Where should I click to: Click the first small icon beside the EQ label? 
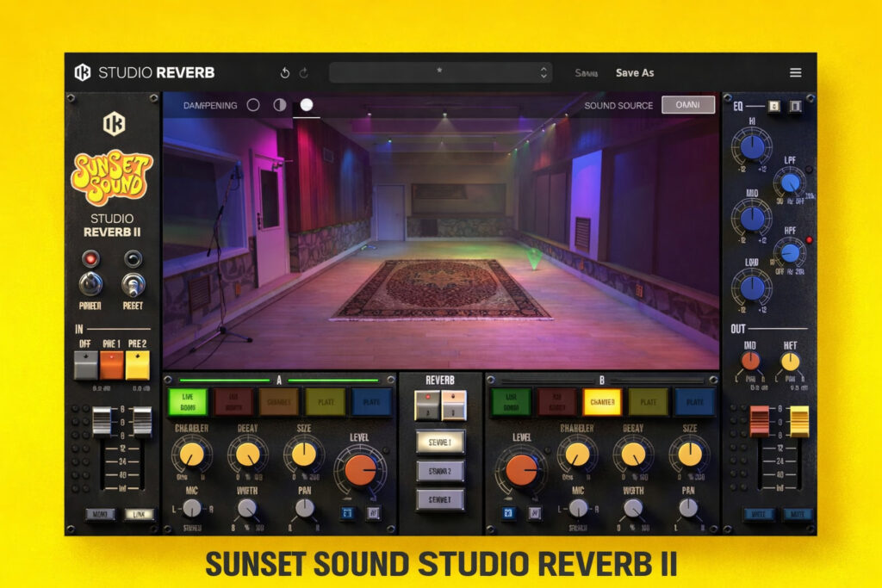773,106
